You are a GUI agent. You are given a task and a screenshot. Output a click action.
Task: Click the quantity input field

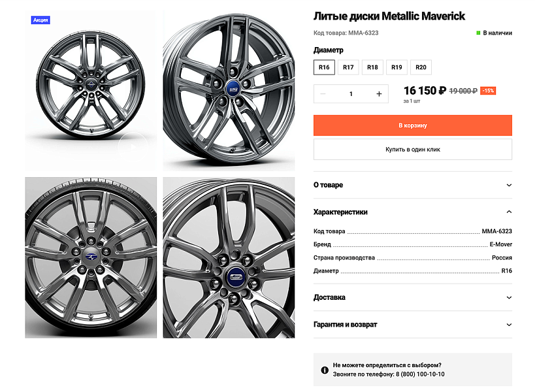[351, 94]
